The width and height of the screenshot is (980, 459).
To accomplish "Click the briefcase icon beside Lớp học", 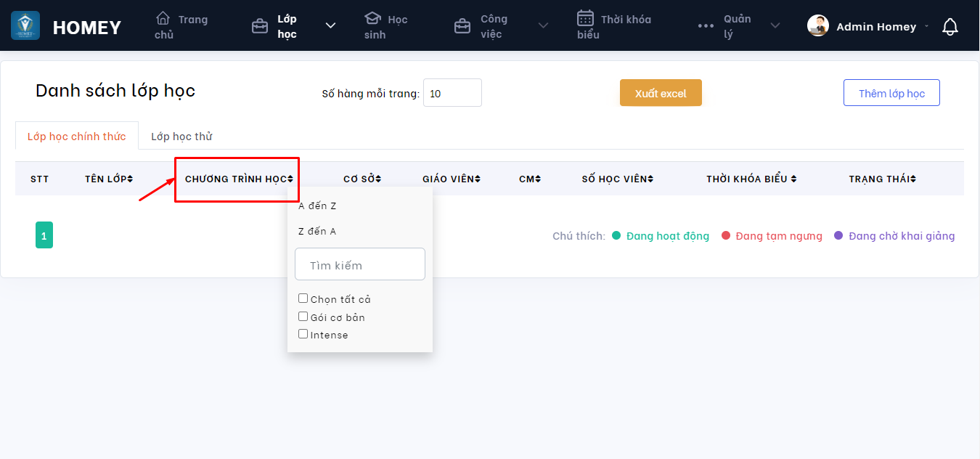I will 259,27.
